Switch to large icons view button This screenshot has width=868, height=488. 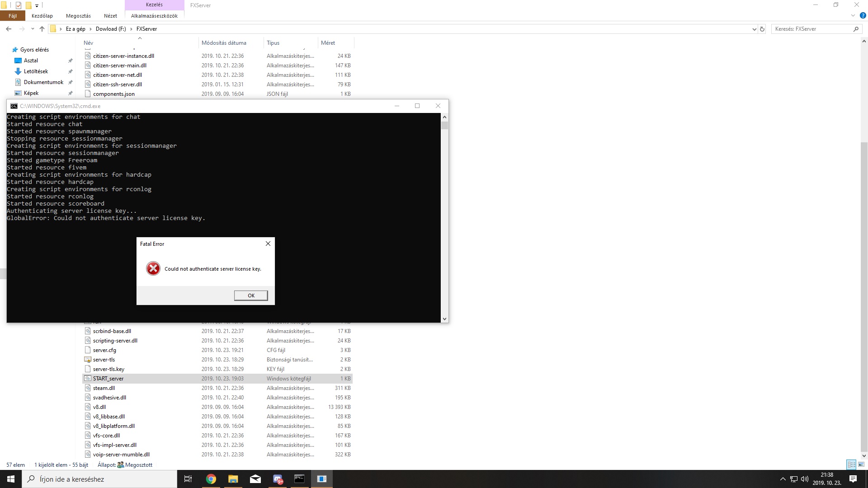tap(861, 465)
